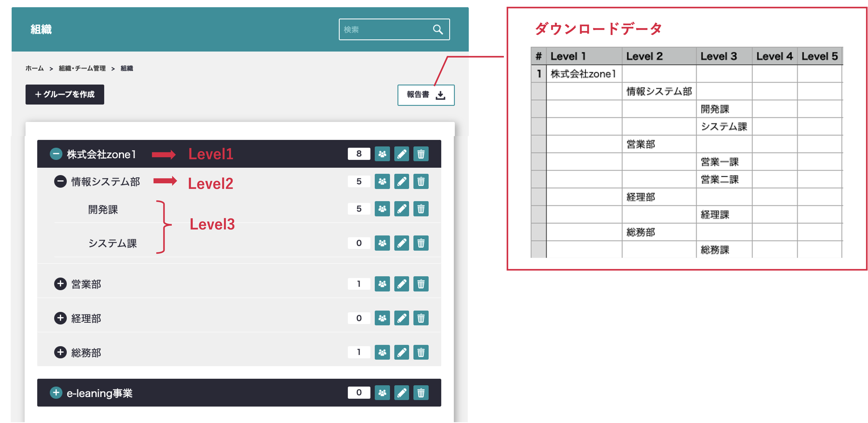Open members icon for 総務部
The height and width of the screenshot is (423, 868).
[382, 352]
